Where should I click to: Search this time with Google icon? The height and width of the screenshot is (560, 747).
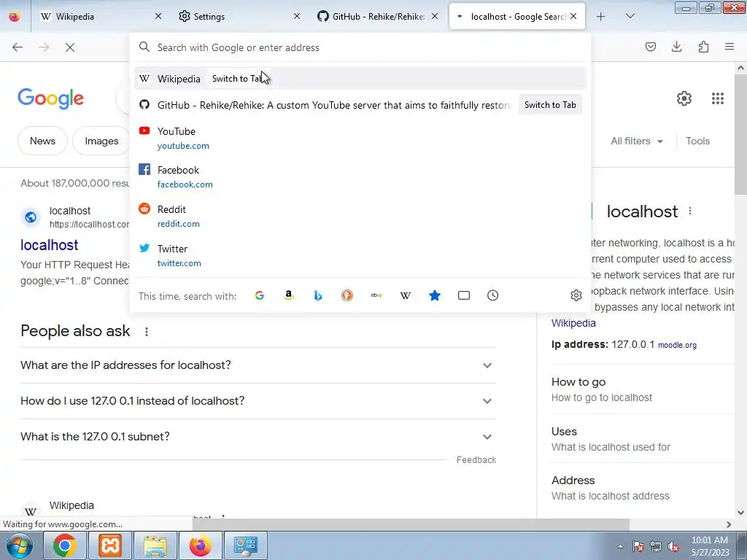coord(260,296)
